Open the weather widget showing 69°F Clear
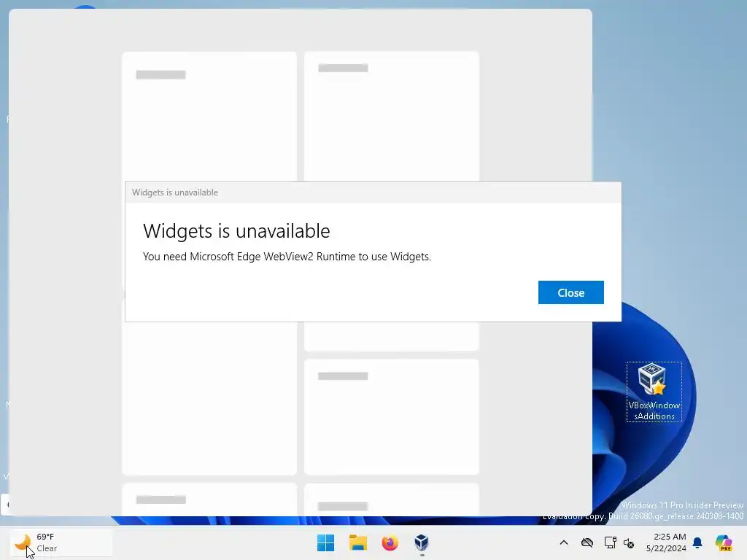 coord(61,542)
